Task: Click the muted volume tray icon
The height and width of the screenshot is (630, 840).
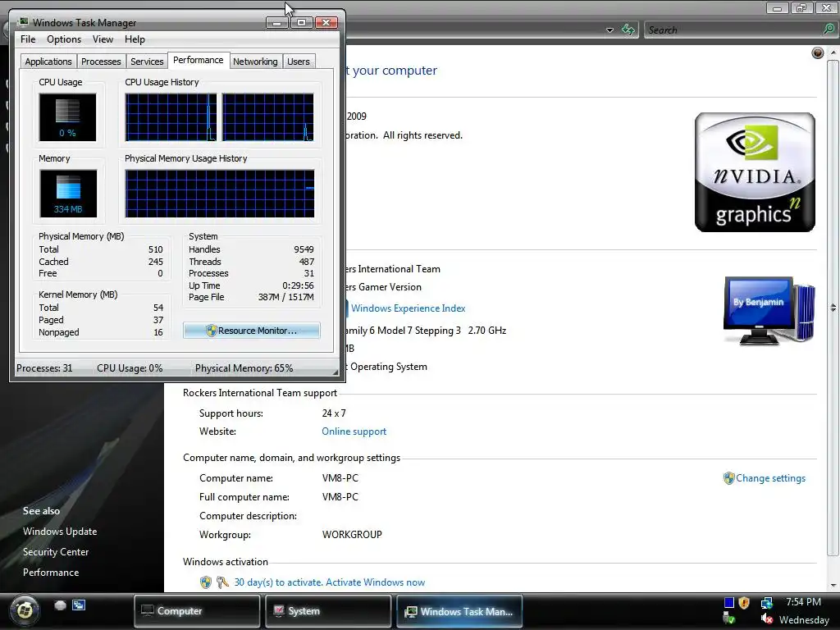Action: [x=767, y=620]
